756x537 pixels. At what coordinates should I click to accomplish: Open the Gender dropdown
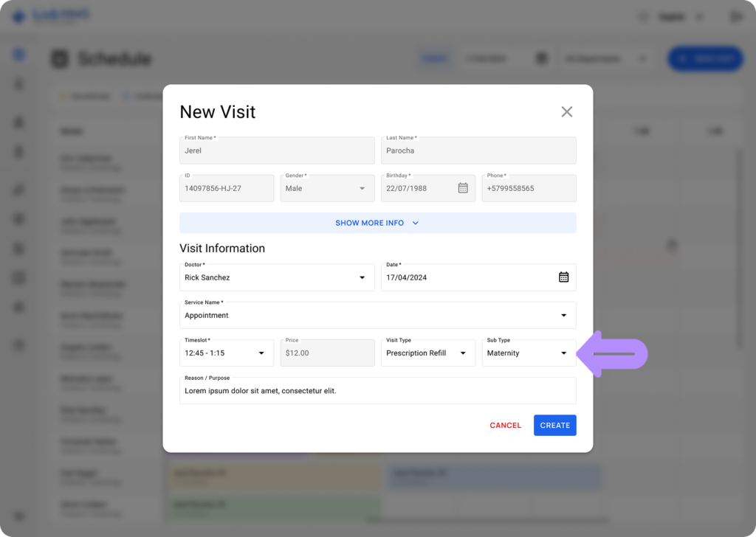click(325, 188)
